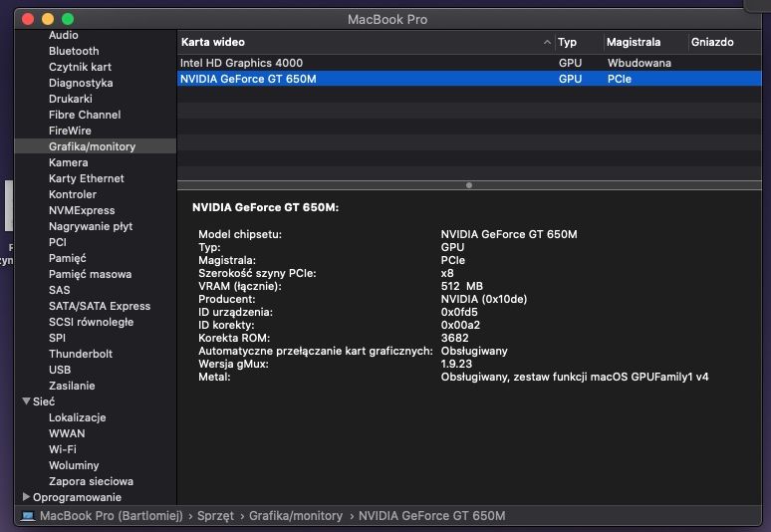
Task: Select the Intel HD Graphics 4000 row
Action: pyautogui.click(x=469, y=63)
